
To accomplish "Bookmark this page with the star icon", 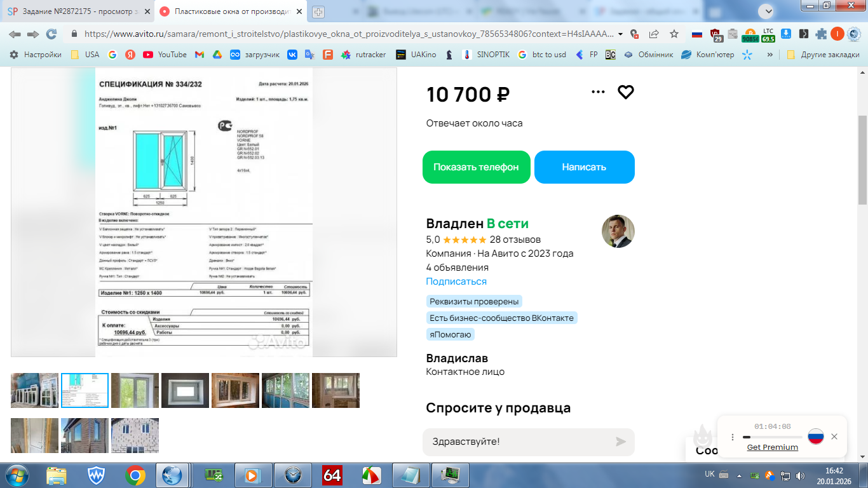I will coord(674,34).
